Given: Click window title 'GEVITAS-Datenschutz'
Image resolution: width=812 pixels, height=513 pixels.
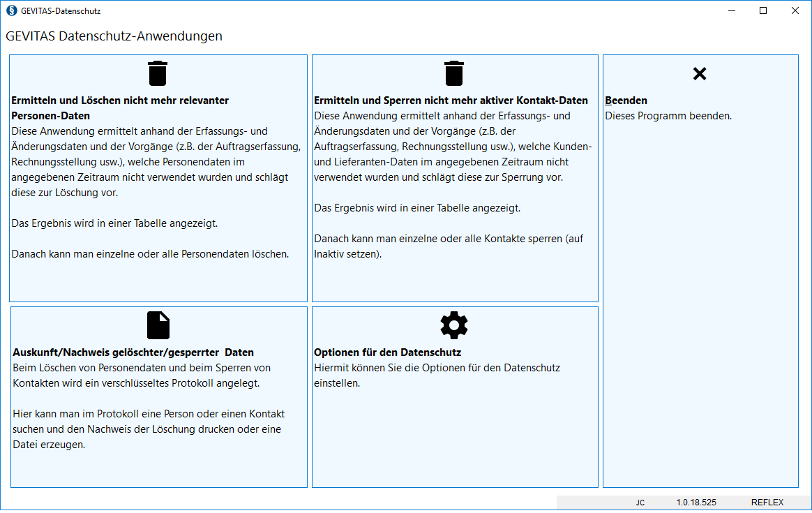Looking at the screenshot, I should click(x=61, y=11).
